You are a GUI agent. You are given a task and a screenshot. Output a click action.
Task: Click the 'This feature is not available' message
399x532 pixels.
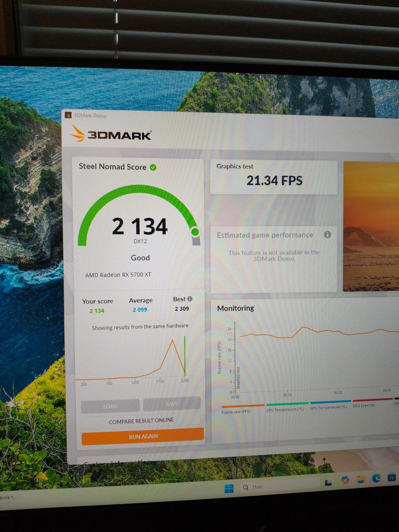(x=274, y=255)
